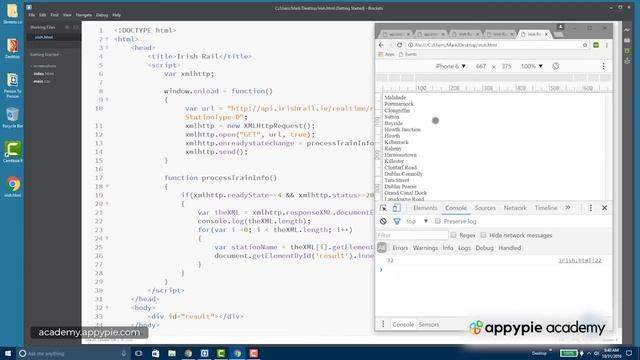The image size is (640, 360).
Task: Open device toolbar more options menu
Action: [x=603, y=66]
